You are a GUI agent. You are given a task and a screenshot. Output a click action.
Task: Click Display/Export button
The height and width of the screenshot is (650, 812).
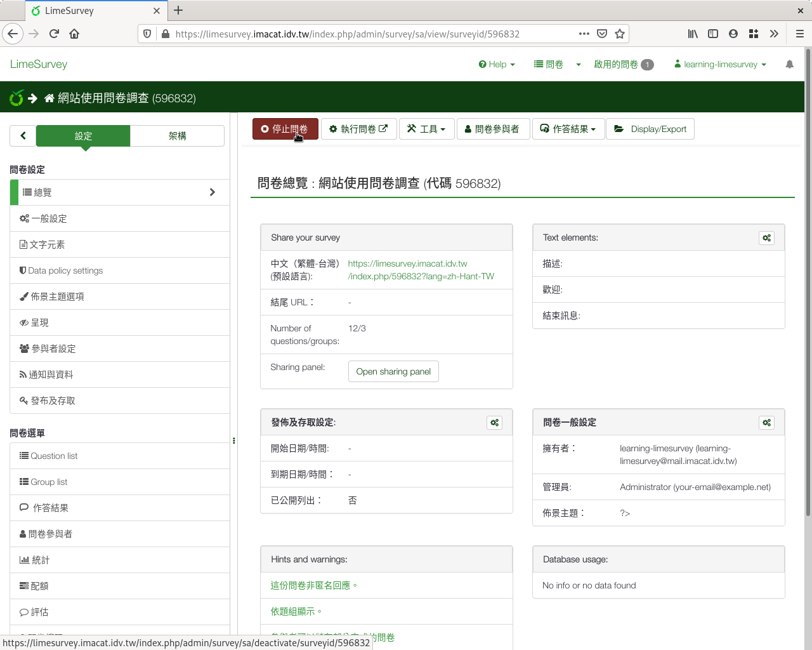650,129
